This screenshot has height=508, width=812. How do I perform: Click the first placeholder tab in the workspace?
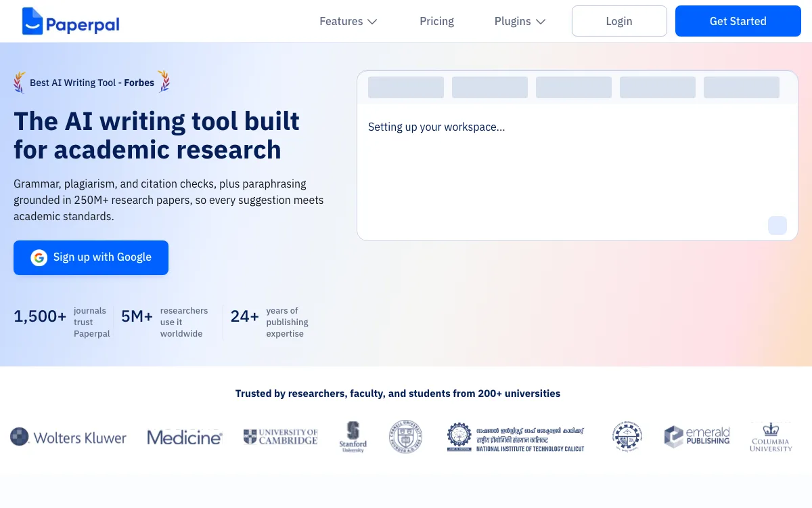406,87
